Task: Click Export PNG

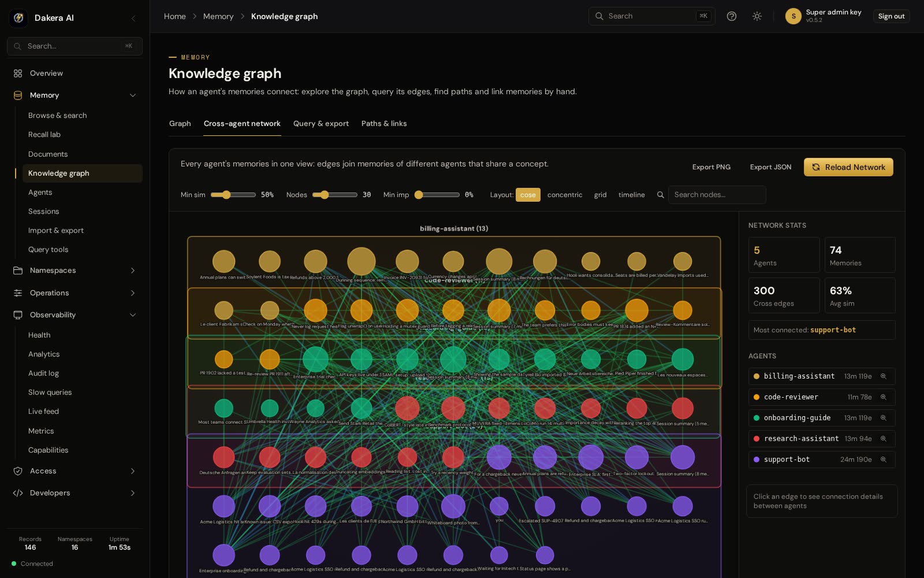Action: 711,167
